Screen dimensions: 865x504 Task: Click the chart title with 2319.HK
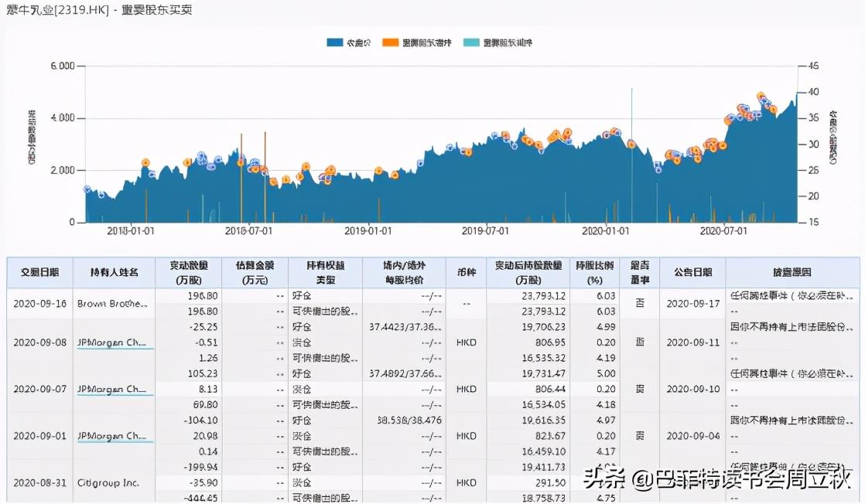99,10
